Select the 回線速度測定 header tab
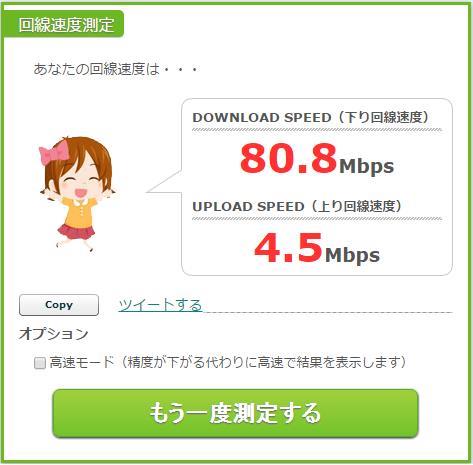 pos(64,24)
